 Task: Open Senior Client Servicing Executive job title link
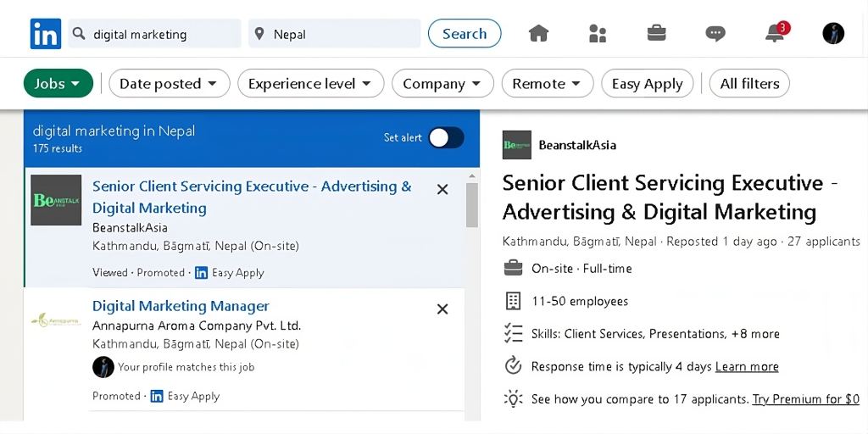252,197
